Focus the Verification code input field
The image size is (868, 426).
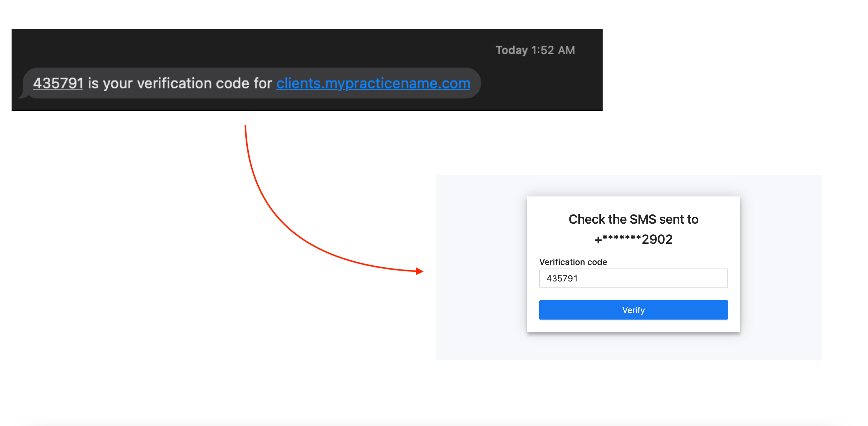click(633, 278)
